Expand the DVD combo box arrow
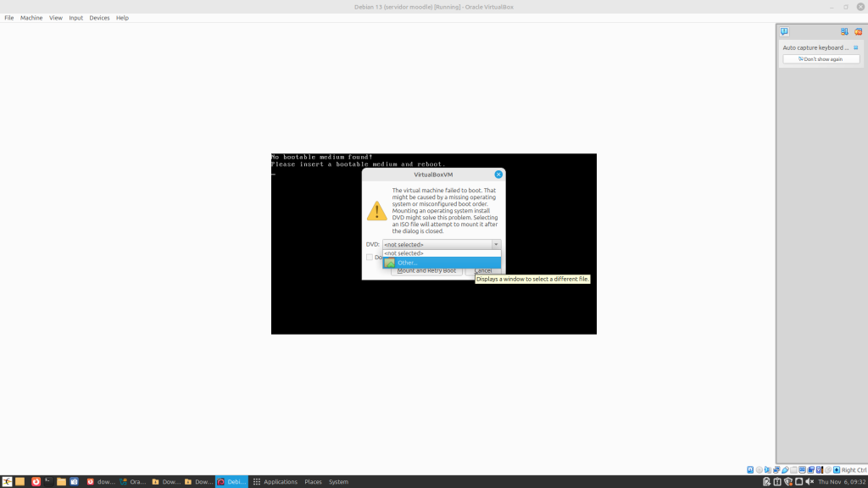This screenshot has width=868, height=488. (496, 245)
